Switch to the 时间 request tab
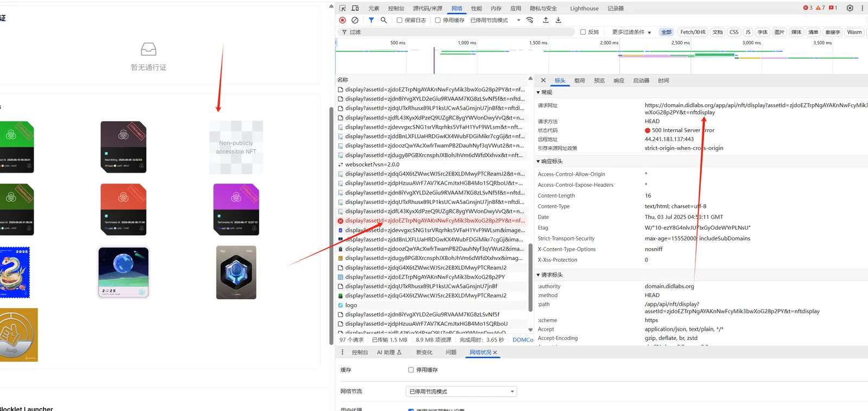Image resolution: width=868 pixels, height=411 pixels. click(663, 80)
